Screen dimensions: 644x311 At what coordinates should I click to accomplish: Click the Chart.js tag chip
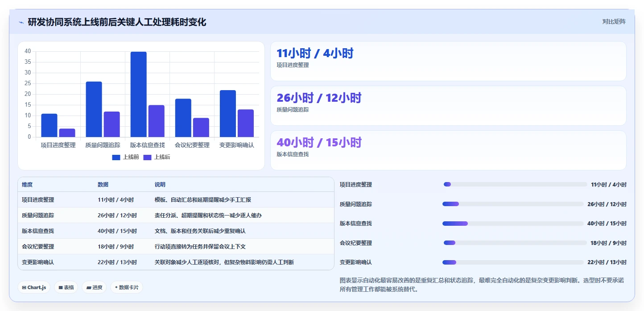pyautogui.click(x=34, y=287)
